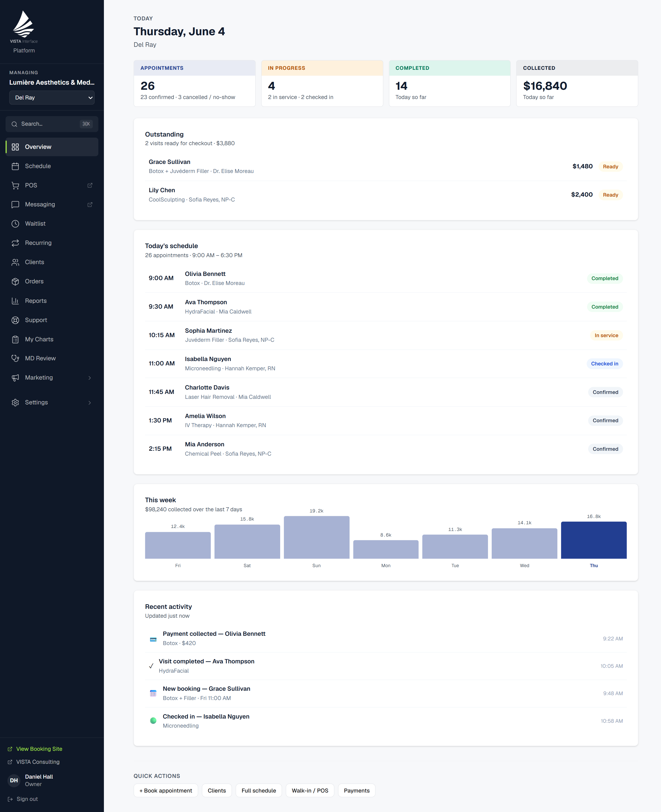Click the Marketing megaphone icon
Screen dimensions: 661x812
point(15,378)
